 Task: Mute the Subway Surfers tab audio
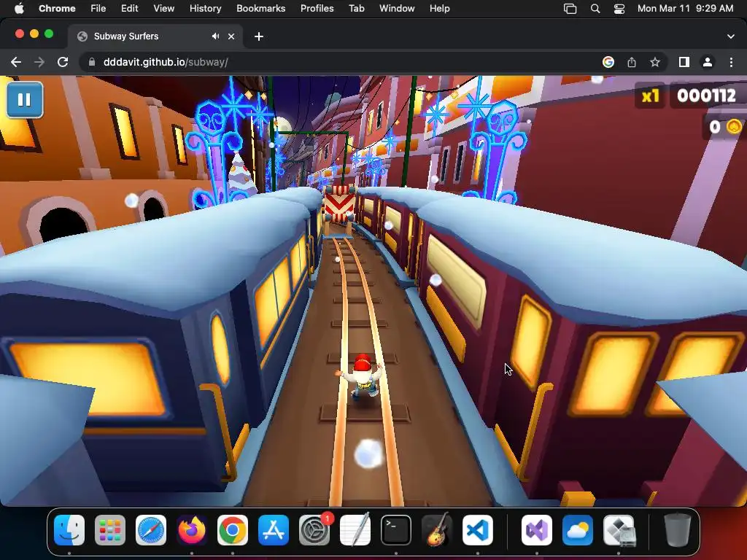click(215, 36)
